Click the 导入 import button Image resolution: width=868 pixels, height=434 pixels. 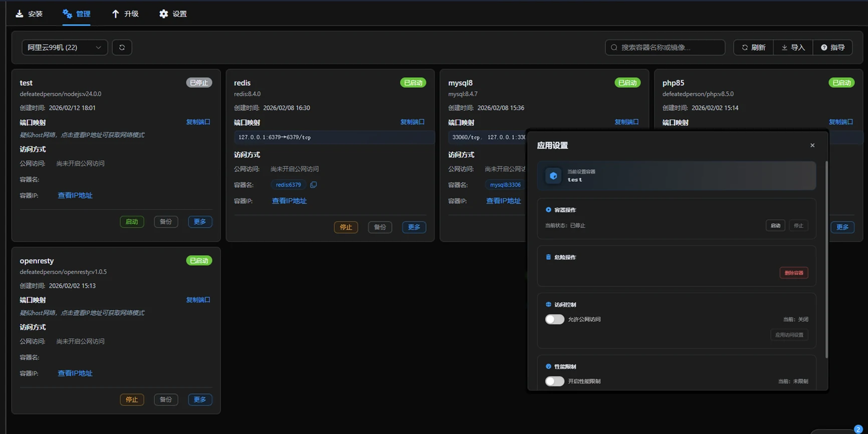[x=793, y=47]
